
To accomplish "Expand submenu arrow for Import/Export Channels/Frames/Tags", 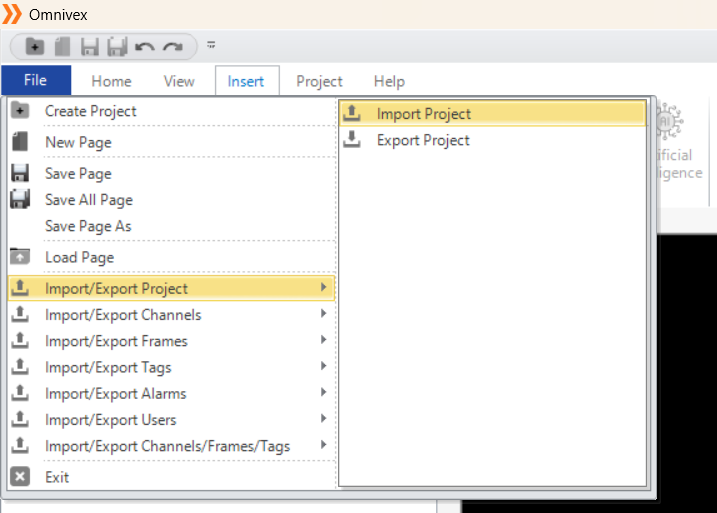I will (x=323, y=445).
